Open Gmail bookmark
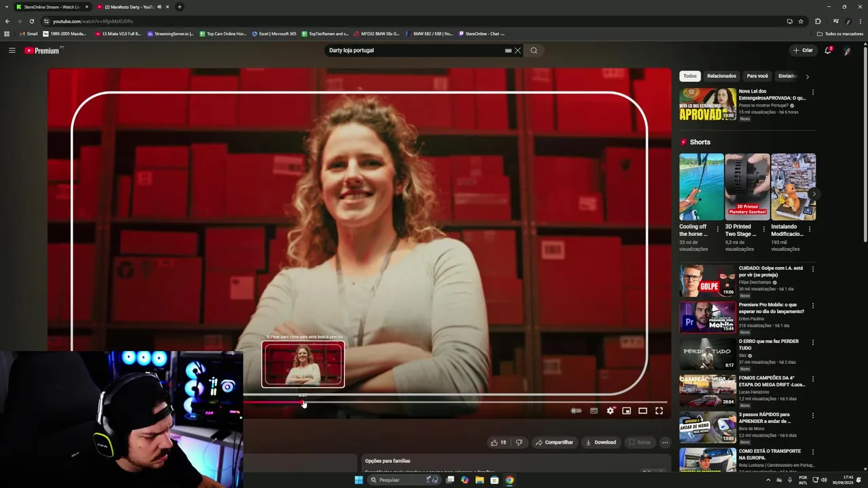868x488 pixels. [28, 33]
